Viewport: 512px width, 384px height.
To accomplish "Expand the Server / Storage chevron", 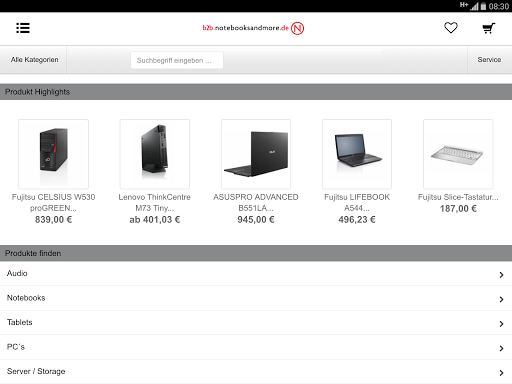I will coord(501,373).
